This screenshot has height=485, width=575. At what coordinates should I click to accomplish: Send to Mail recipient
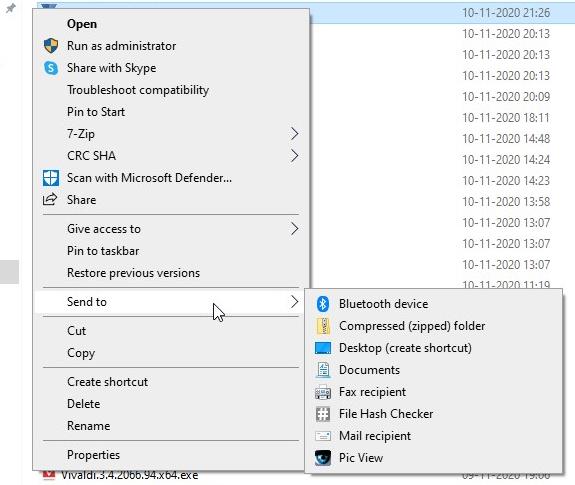coord(433,436)
